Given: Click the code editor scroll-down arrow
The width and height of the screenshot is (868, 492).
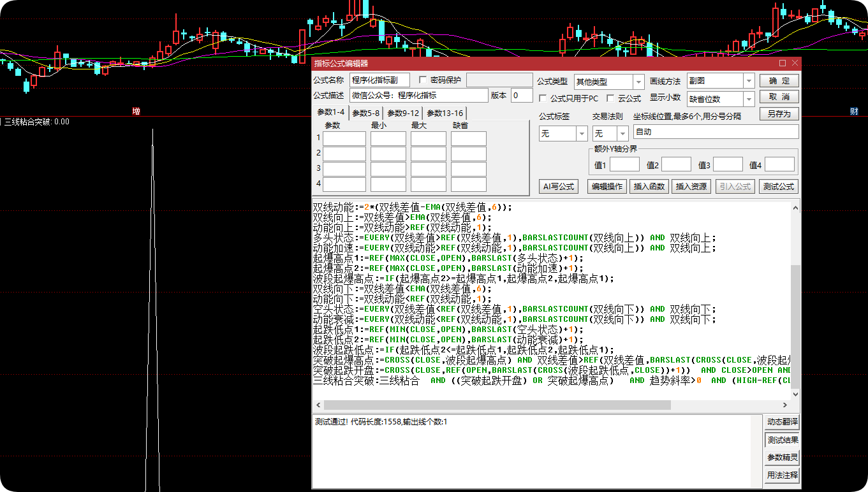Looking at the screenshot, I should point(795,394).
